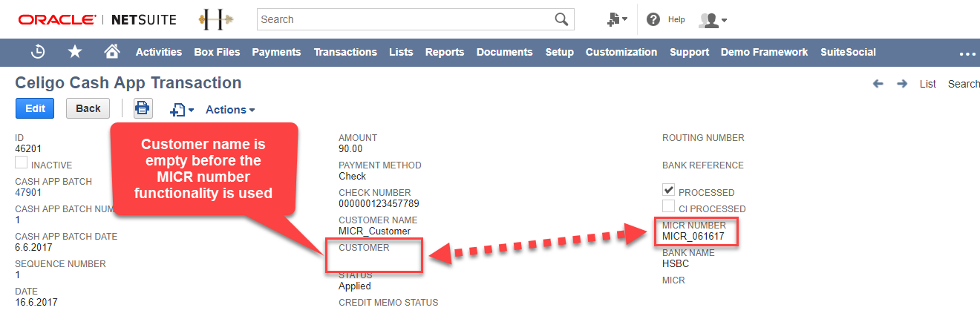The height and width of the screenshot is (322, 980).
Task: Open the List link
Action: tap(928, 84)
